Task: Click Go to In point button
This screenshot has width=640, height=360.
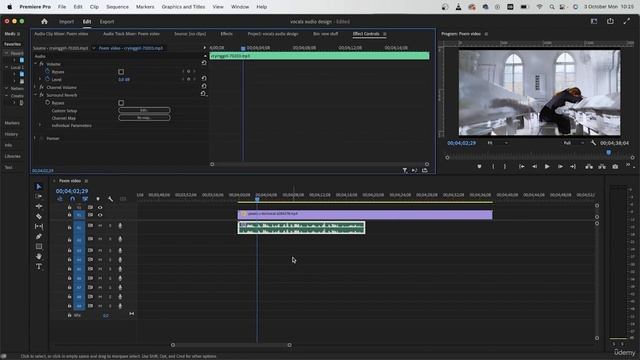Action: (x=521, y=167)
